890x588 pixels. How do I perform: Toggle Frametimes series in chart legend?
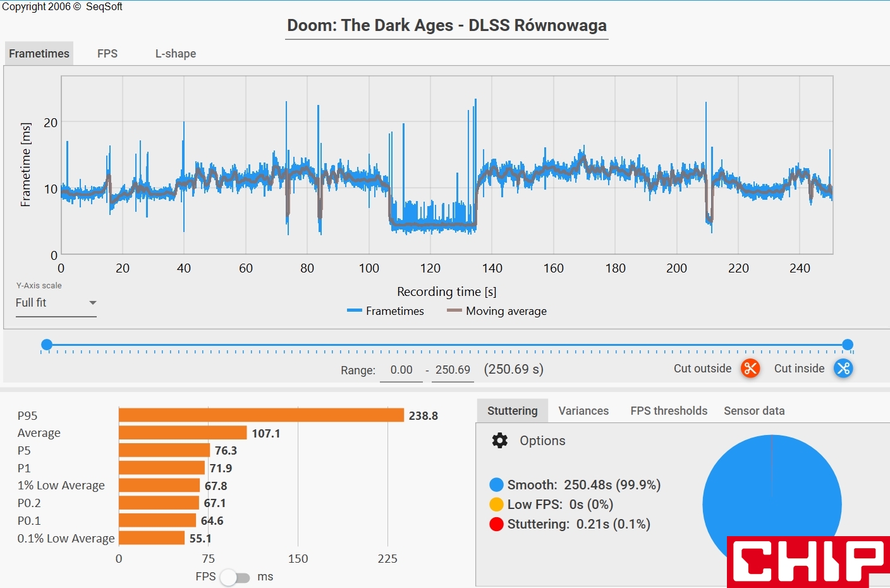386,311
